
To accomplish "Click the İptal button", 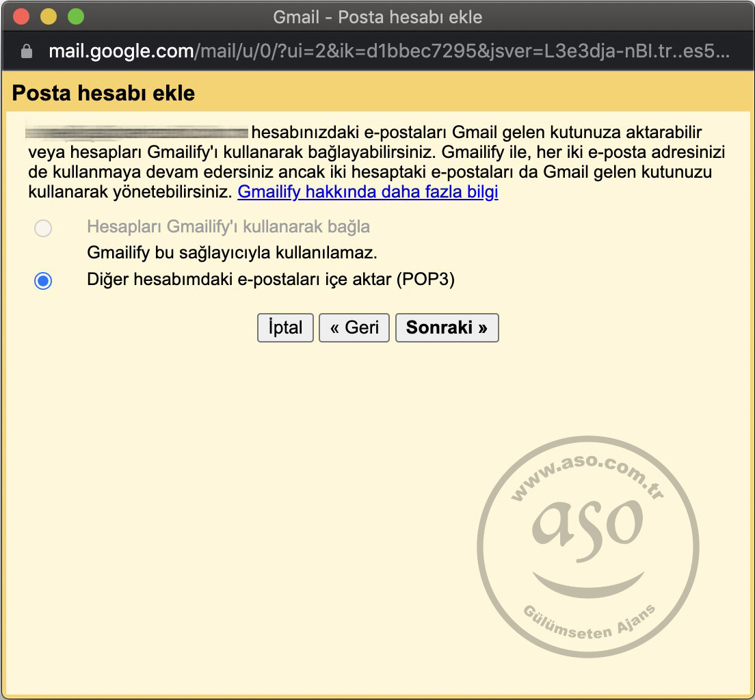I will 286,328.
